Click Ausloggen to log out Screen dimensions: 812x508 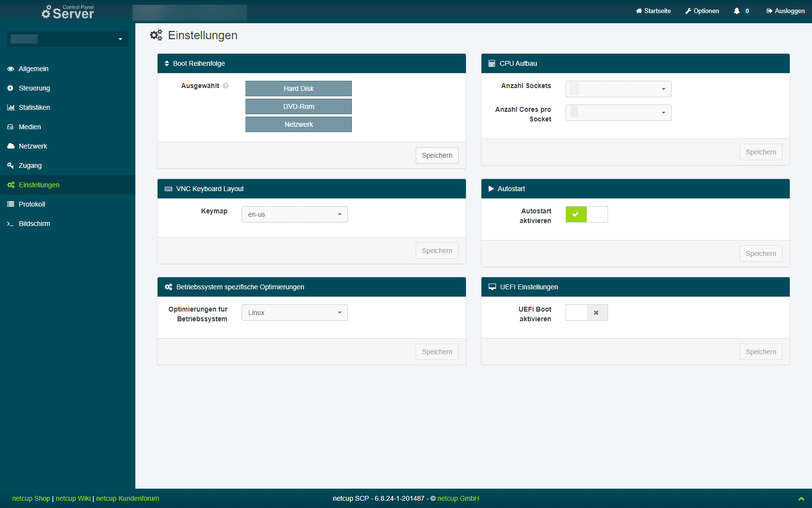(785, 11)
